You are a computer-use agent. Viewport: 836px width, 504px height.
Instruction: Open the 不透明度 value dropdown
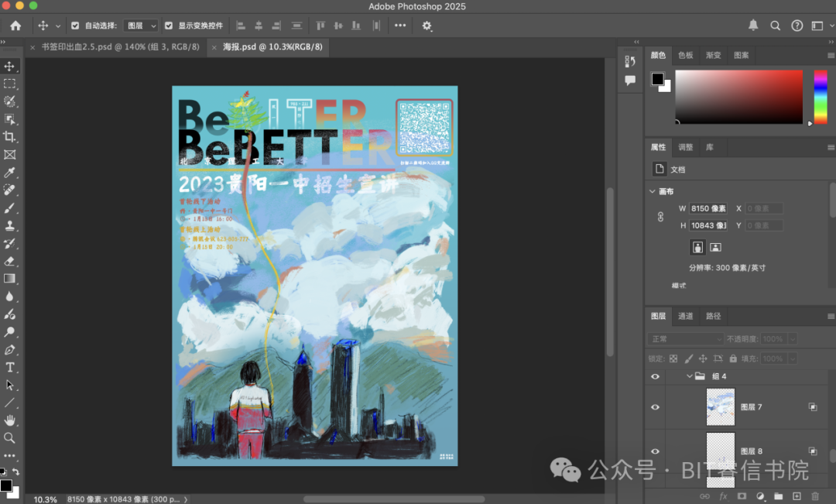coord(793,338)
